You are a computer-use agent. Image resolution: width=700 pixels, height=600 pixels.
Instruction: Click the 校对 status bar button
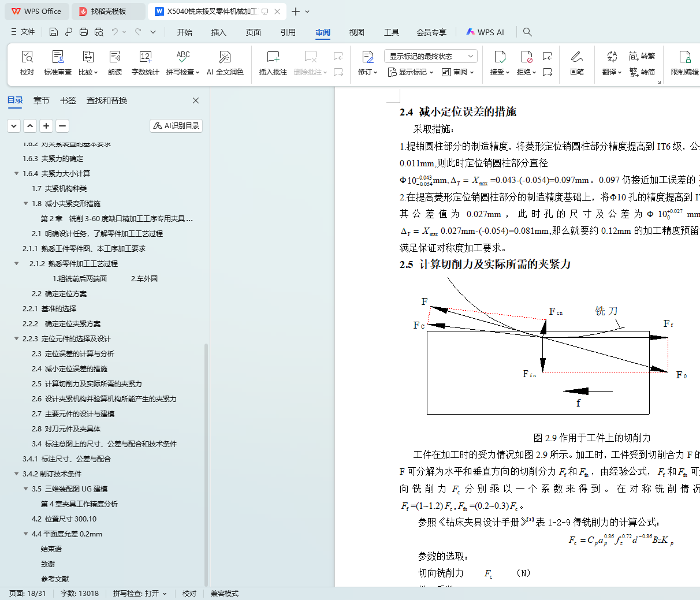click(189, 594)
